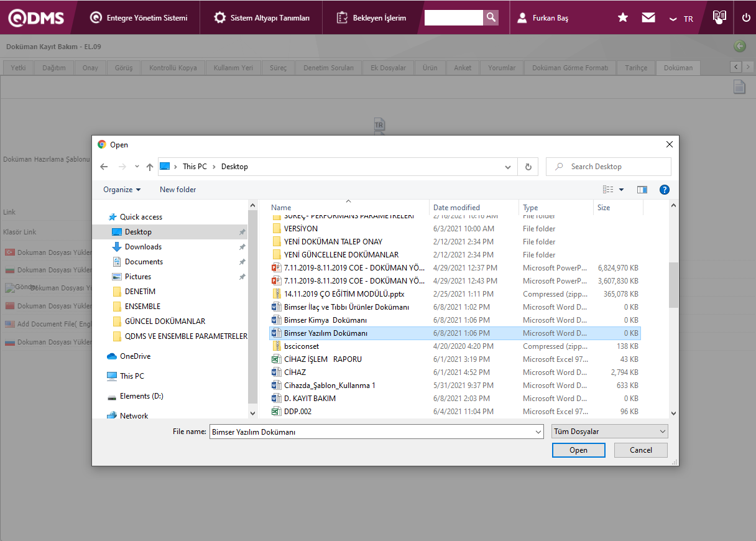Select the CİHAZ İŞLEM RAPORU file
The height and width of the screenshot is (541, 756).
pos(323,359)
